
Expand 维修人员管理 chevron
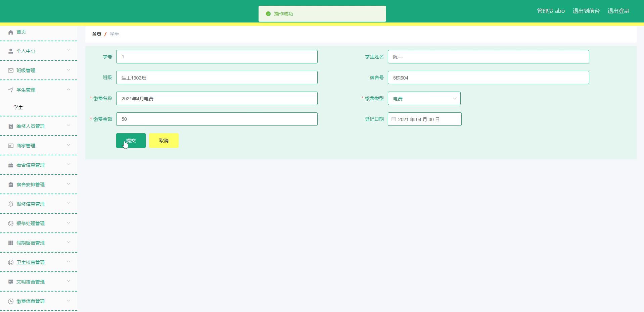(x=68, y=125)
